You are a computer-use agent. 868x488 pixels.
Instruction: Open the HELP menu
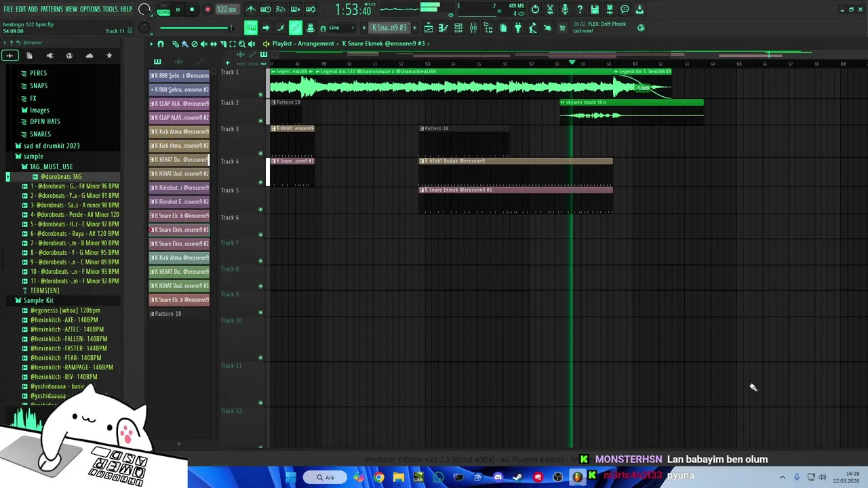tap(126, 9)
